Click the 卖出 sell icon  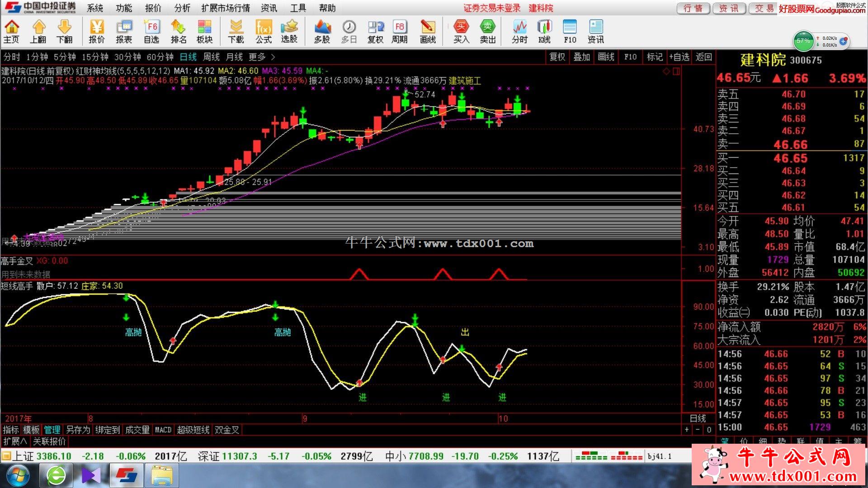click(x=488, y=32)
